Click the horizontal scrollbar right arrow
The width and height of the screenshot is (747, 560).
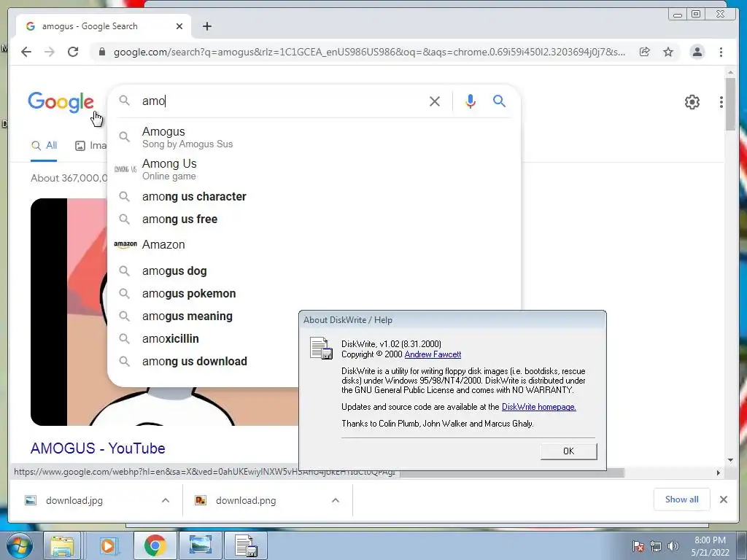coord(719,472)
